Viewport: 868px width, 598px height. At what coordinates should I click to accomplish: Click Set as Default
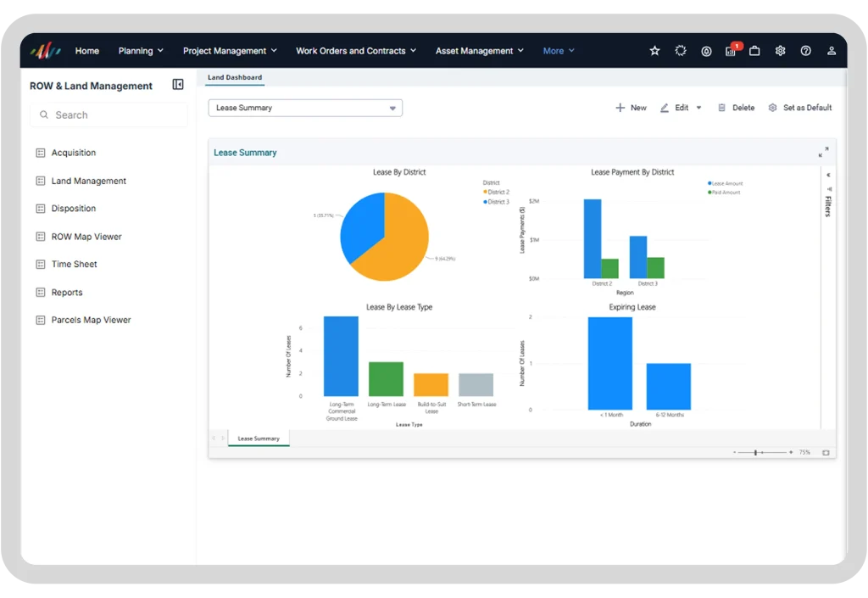(x=800, y=108)
